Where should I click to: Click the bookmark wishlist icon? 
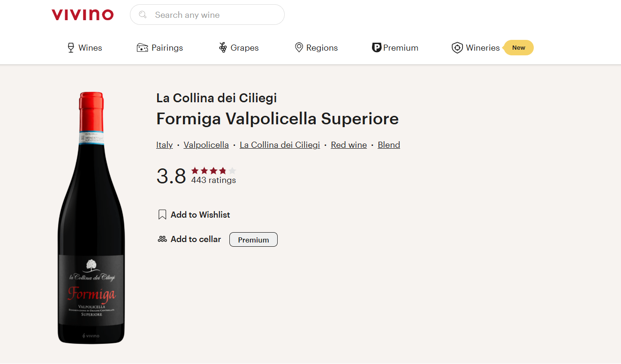[x=162, y=215]
